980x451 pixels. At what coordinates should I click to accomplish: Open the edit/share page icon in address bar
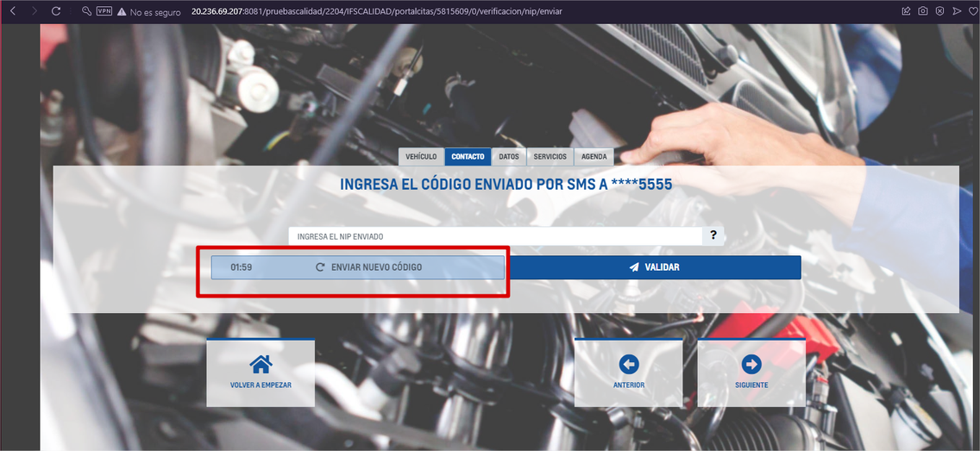(907, 11)
